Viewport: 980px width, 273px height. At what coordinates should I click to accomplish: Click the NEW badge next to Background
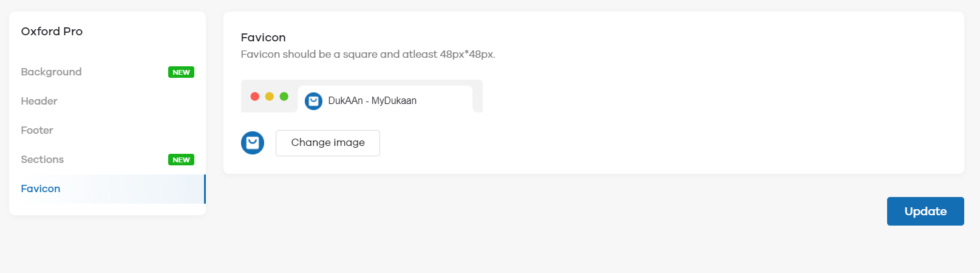click(181, 72)
